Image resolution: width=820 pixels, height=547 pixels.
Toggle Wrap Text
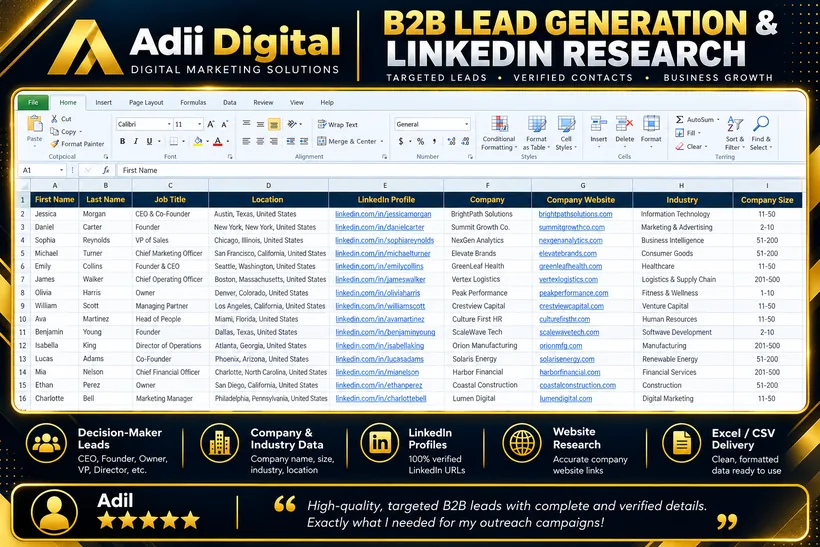[338, 124]
